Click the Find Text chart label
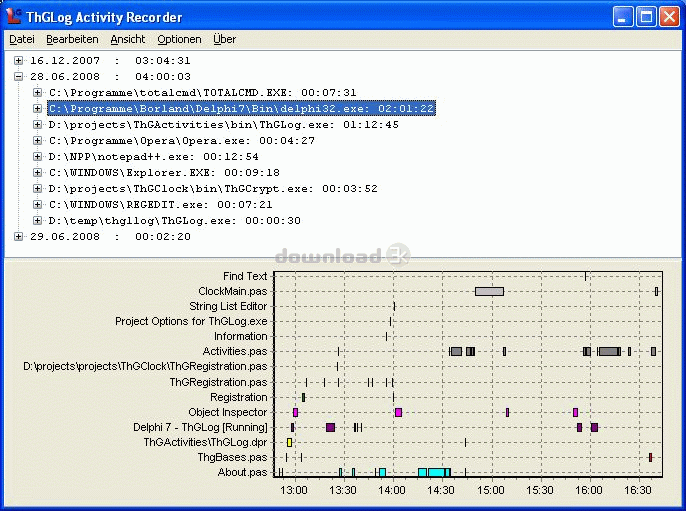Image resolution: width=686 pixels, height=511 pixels. (x=245, y=276)
